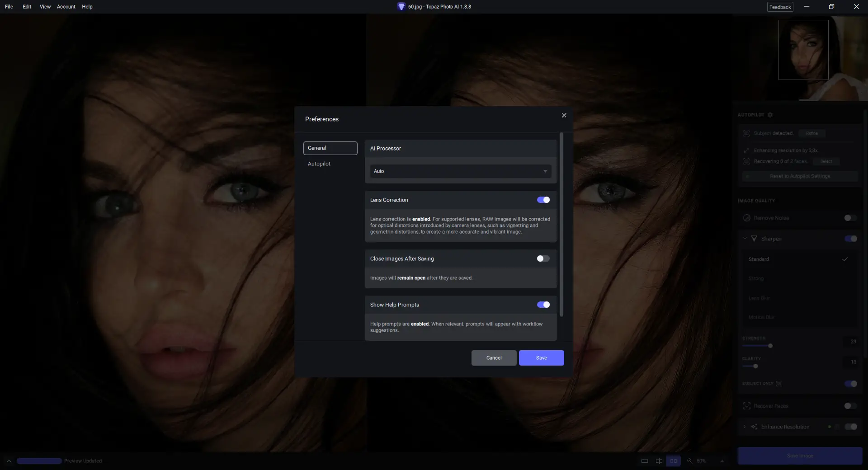
Task: Click the enhancing resolution arrows icon
Action: coord(746,150)
